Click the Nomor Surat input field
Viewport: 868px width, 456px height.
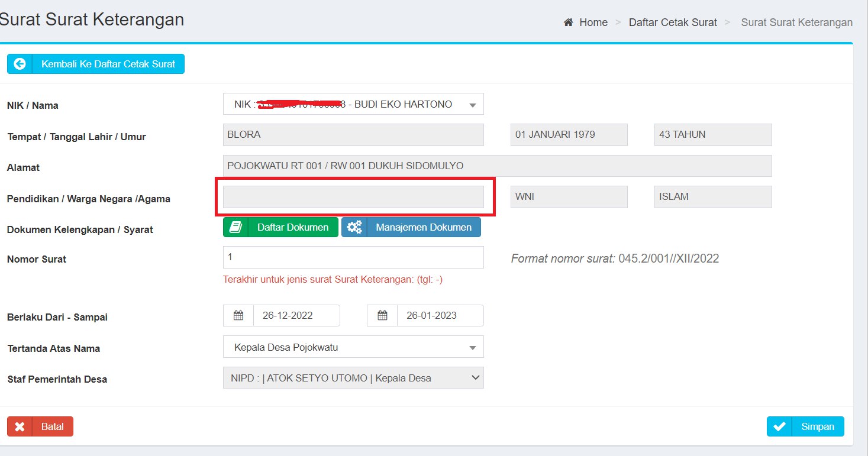click(353, 257)
